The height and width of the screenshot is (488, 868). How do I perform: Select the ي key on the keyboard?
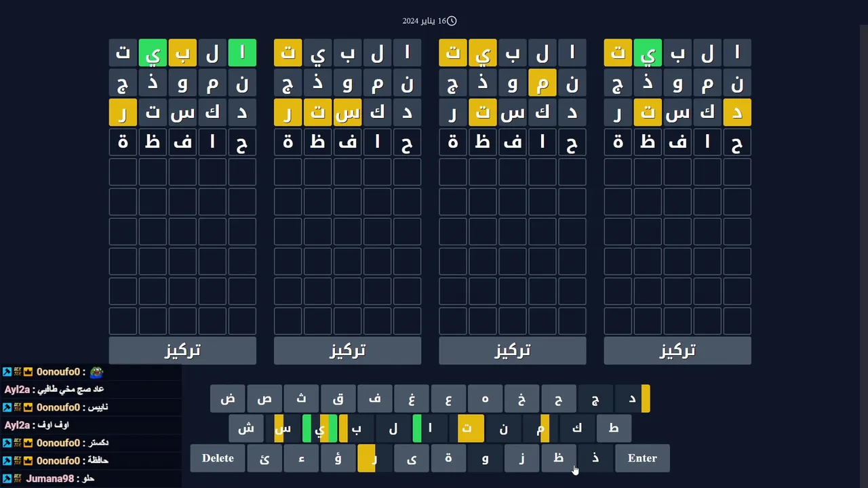(x=319, y=428)
